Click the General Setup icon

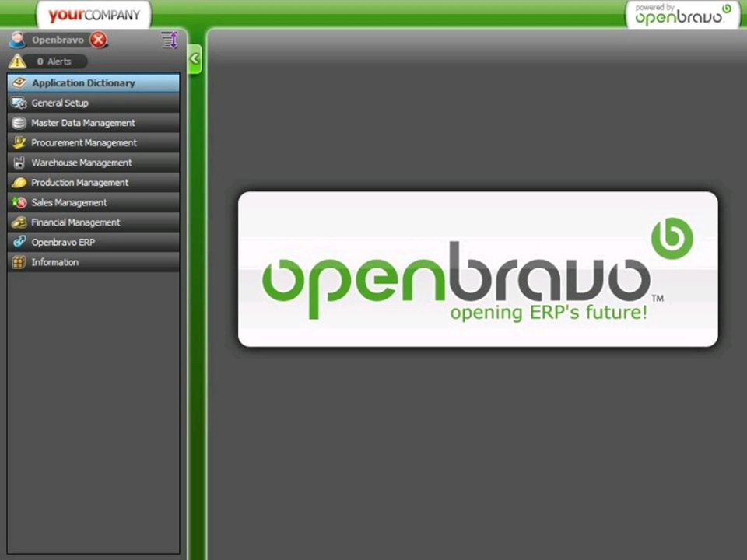point(19,103)
